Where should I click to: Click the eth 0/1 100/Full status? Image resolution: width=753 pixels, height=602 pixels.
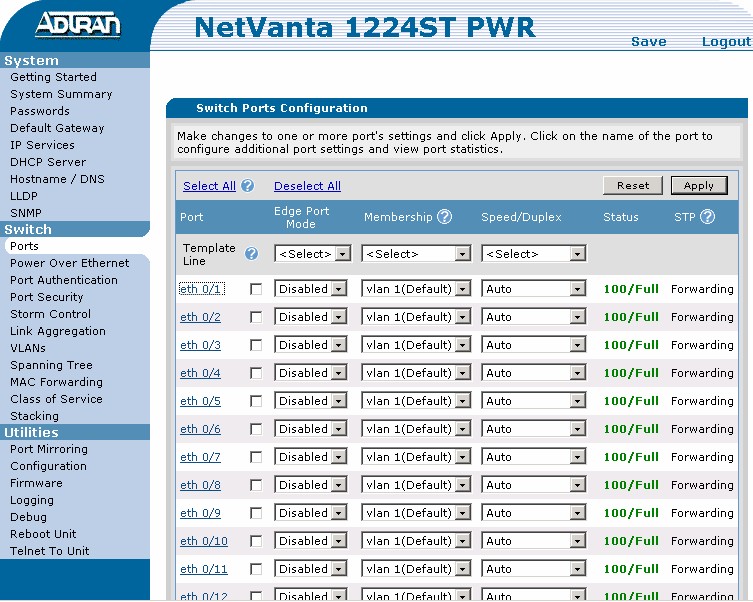point(631,289)
